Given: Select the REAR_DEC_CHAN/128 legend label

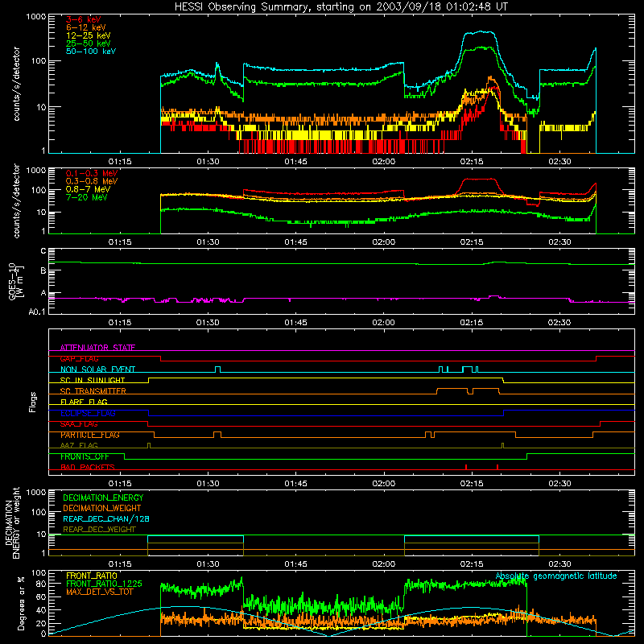Looking at the screenshot, I should click(x=106, y=518).
